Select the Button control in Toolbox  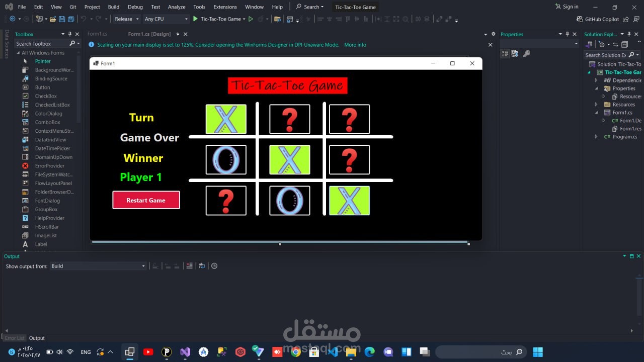tap(42, 87)
